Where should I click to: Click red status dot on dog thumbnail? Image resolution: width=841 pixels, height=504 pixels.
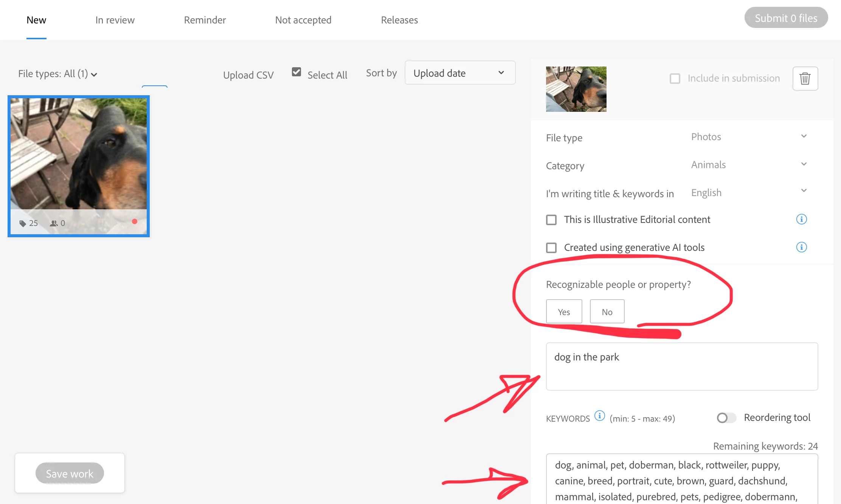134,221
